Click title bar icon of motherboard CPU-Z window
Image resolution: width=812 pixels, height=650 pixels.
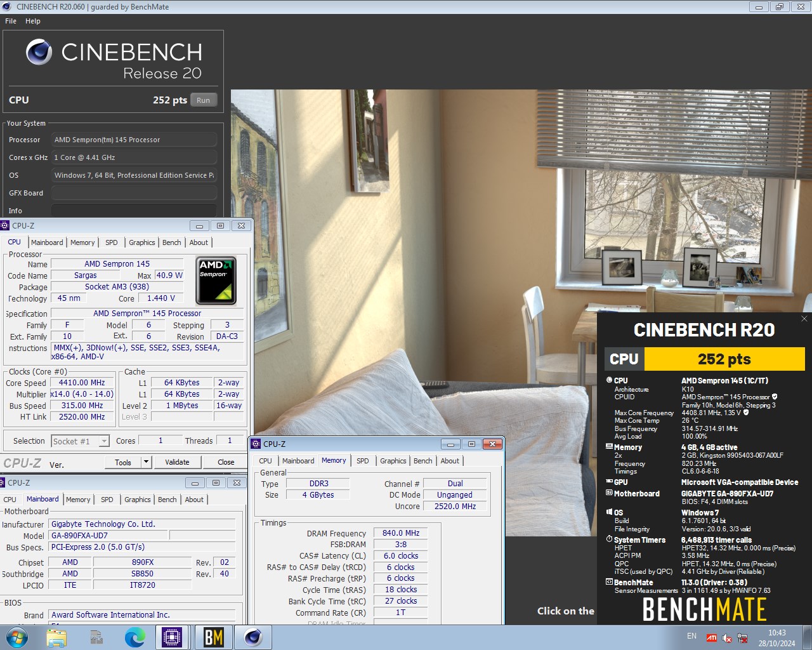coord(3,482)
